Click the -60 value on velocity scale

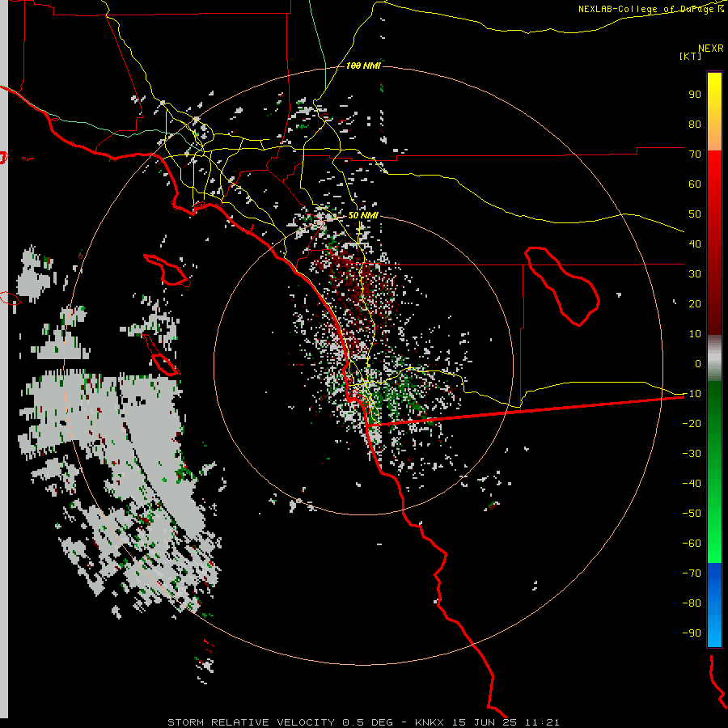point(692,544)
